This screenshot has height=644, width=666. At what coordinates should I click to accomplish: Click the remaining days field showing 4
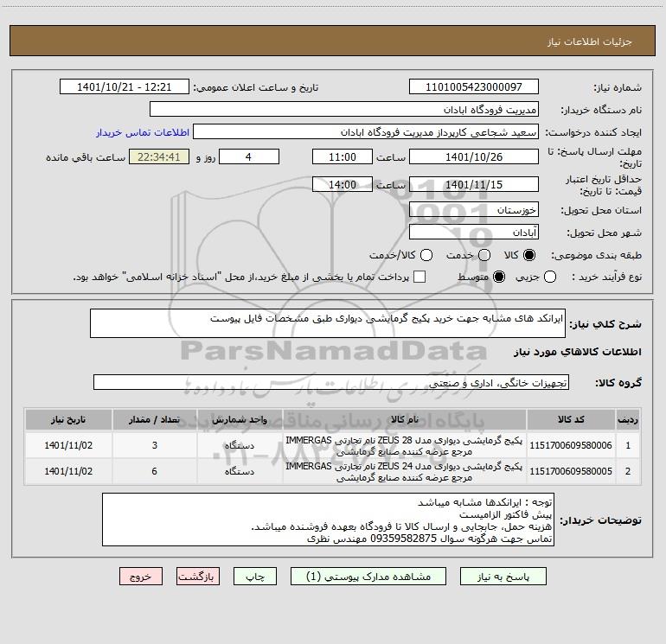tap(249, 156)
